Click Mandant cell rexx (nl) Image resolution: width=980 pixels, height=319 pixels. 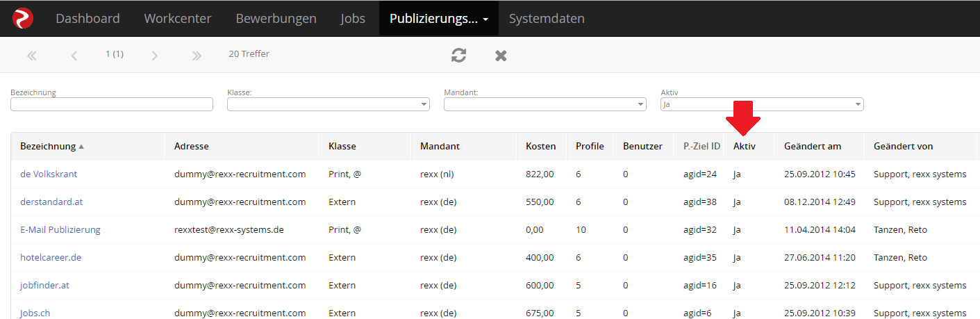[437, 174]
